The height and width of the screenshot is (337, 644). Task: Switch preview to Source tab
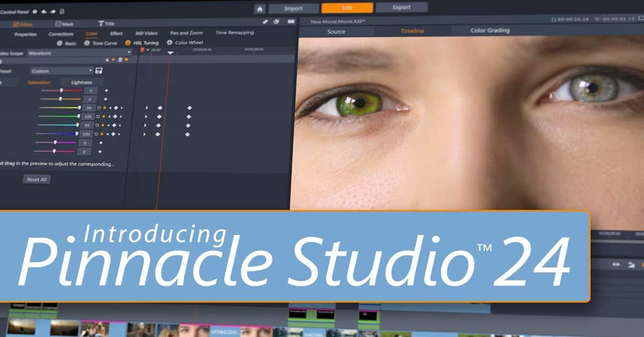click(x=336, y=31)
